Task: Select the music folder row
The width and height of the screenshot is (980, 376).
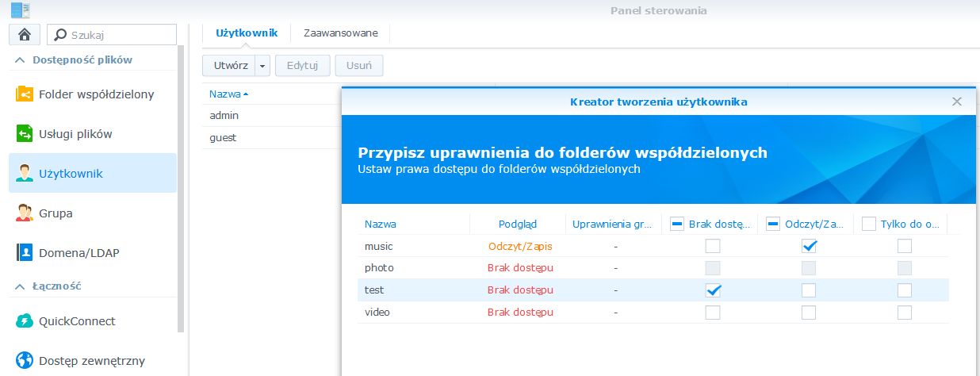Action: pos(653,246)
